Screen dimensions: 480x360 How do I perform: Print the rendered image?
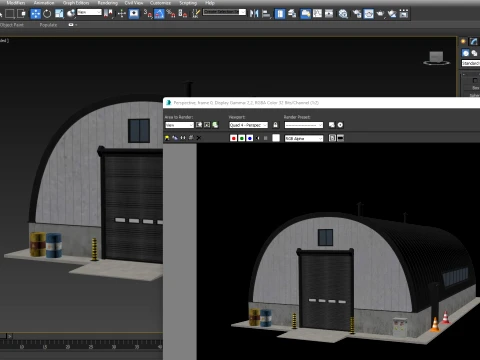191,138
